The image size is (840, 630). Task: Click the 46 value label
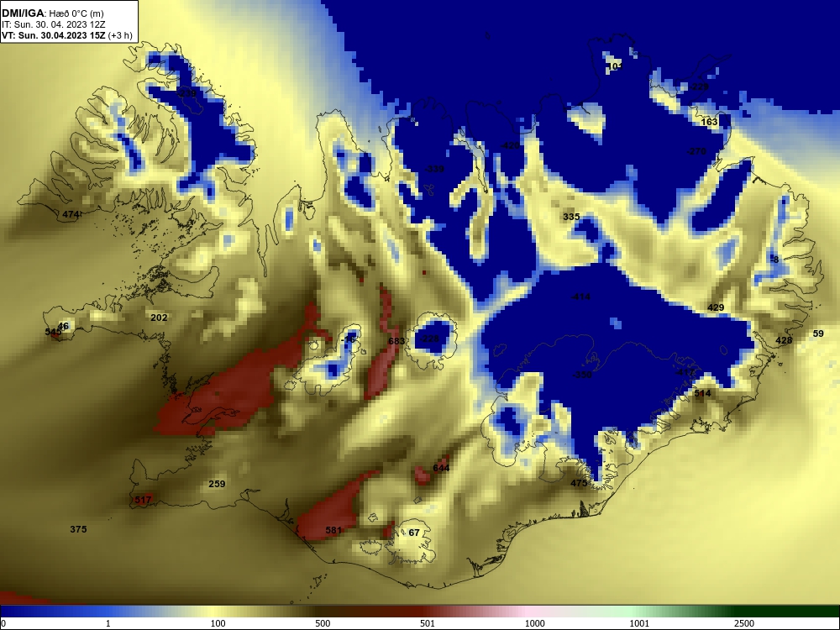coord(63,326)
